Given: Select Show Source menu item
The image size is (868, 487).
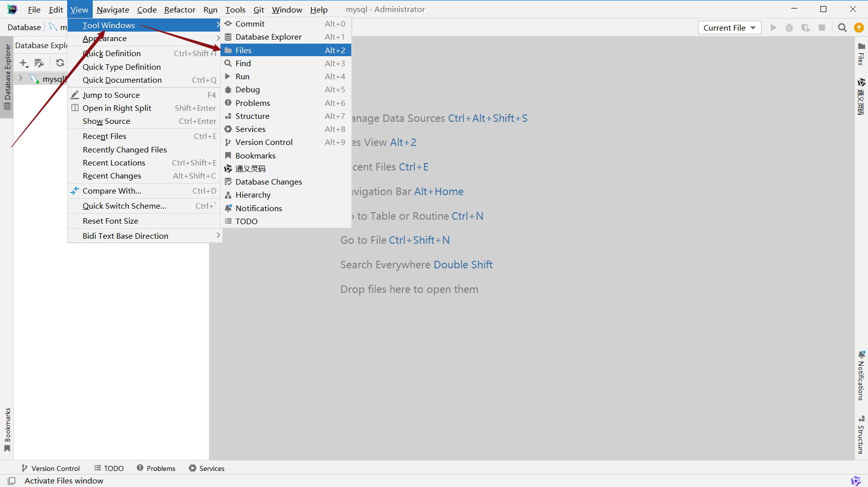Looking at the screenshot, I should (x=144, y=121).
